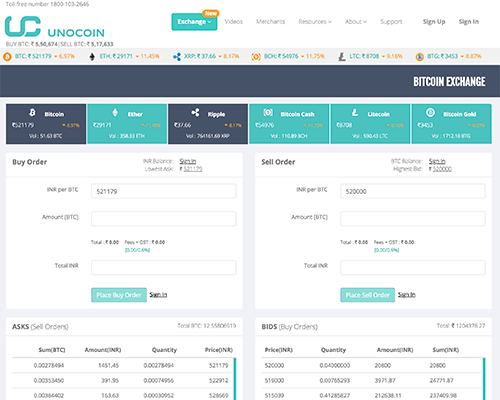
Task: Click the orange Bitcoin icon in ticker bar
Action: 7,57
